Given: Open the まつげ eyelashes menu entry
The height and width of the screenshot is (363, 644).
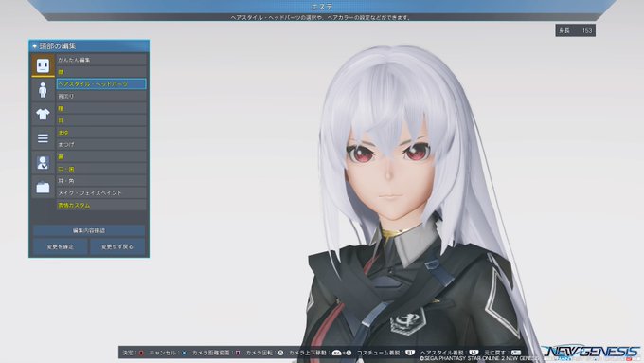Looking at the screenshot, I should (101, 145).
